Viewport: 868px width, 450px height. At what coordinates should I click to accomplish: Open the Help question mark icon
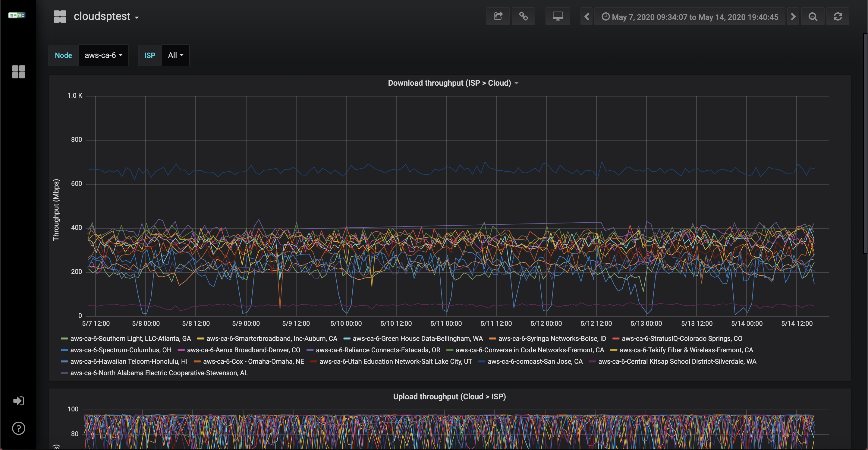(x=18, y=428)
